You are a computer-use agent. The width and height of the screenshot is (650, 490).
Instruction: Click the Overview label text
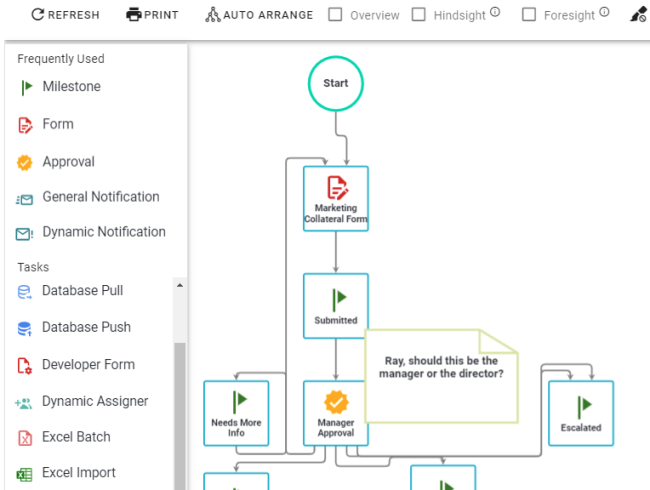point(375,15)
